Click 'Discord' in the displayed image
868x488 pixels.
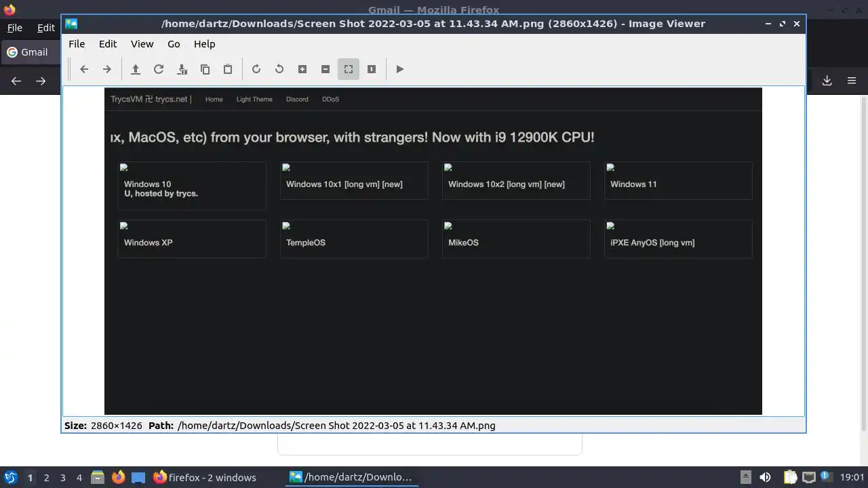click(x=297, y=99)
